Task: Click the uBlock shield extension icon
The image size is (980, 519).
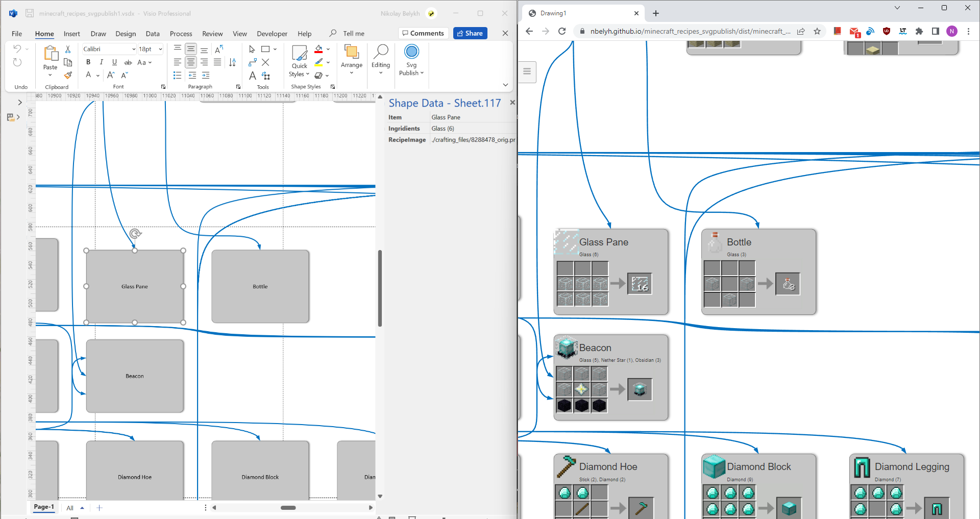Action: coord(887,31)
